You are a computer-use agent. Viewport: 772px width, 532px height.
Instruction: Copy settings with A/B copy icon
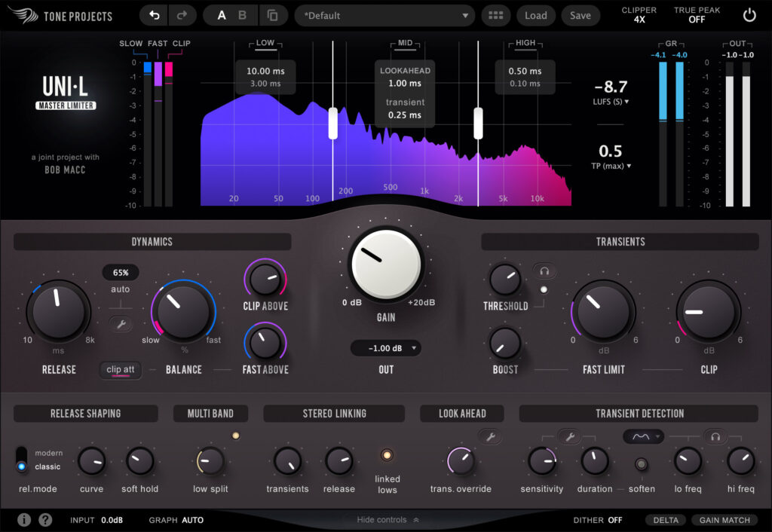(x=272, y=16)
